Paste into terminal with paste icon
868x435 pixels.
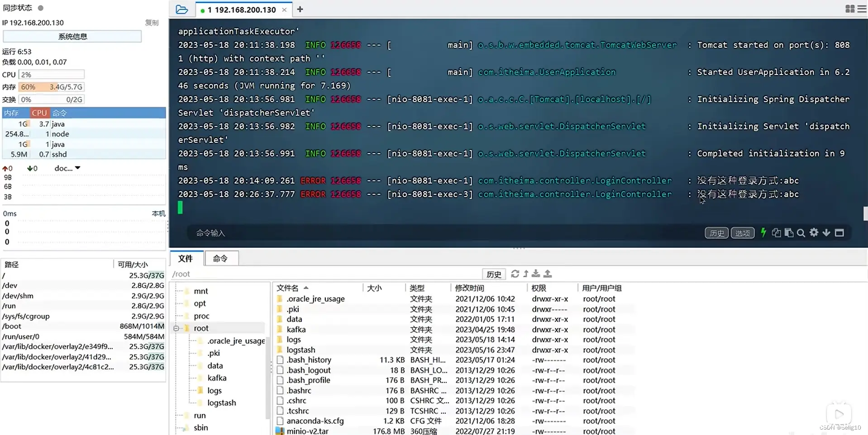789,232
